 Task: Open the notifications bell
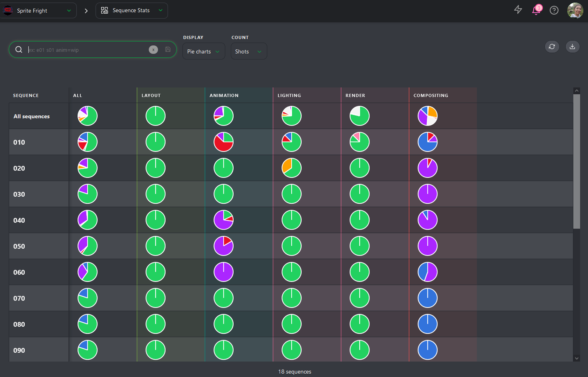(536, 10)
